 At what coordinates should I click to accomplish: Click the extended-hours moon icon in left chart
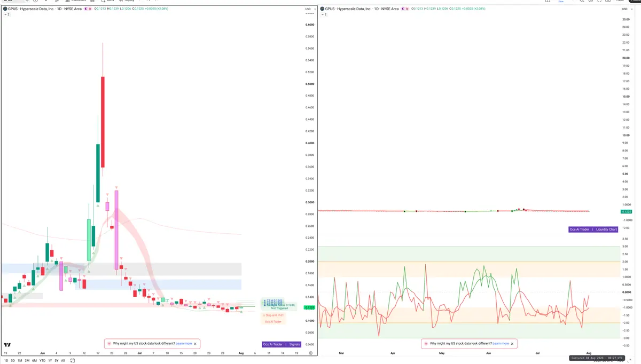[85, 9]
